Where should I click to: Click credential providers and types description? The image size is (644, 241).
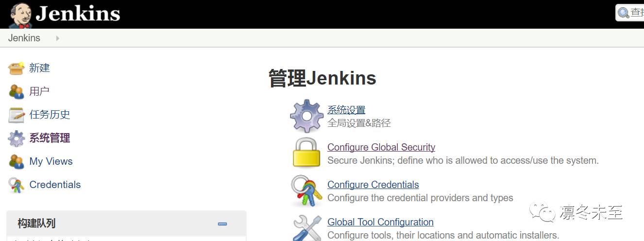(x=420, y=198)
